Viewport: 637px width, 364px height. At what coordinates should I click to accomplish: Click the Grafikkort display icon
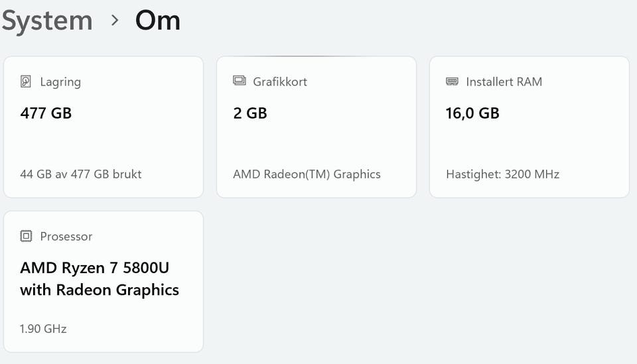tap(240, 81)
